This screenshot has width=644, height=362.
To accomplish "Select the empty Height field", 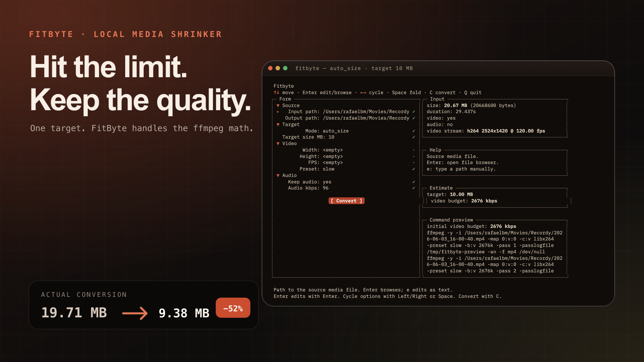I will coord(333,156).
